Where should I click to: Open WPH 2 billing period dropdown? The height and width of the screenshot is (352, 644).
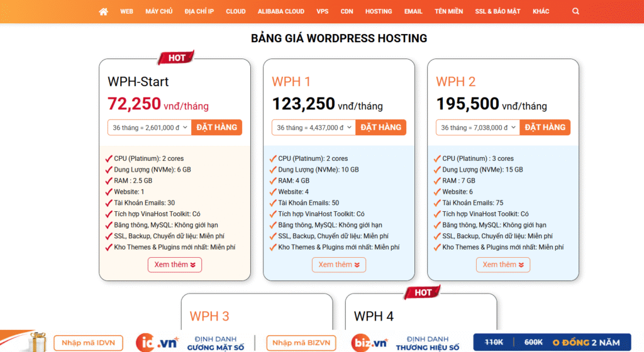pos(478,128)
